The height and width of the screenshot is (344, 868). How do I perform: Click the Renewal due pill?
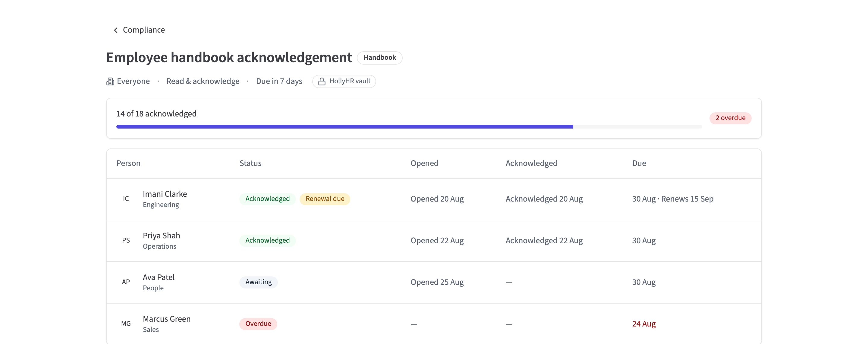(325, 199)
